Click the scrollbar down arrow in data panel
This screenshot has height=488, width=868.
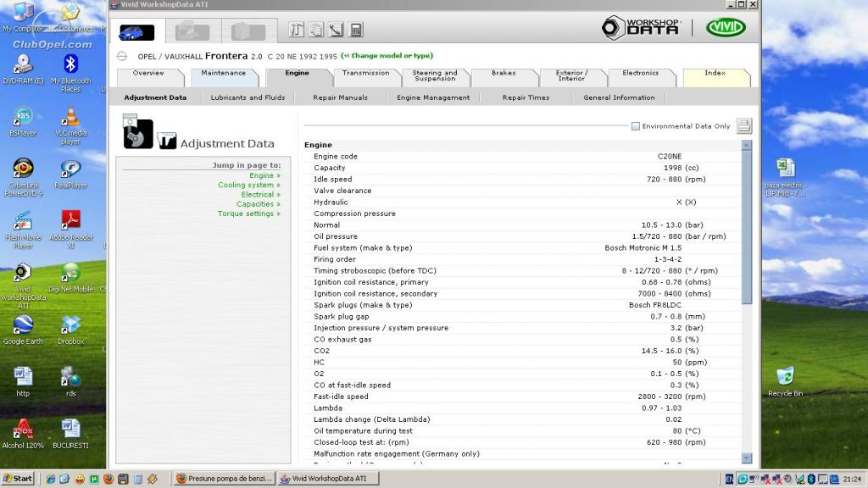point(747,458)
